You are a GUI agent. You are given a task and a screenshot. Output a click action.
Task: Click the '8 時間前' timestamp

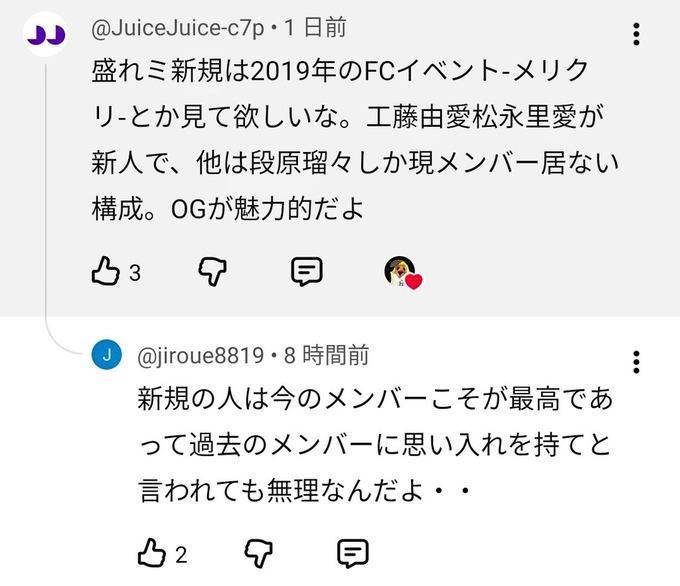point(327,356)
